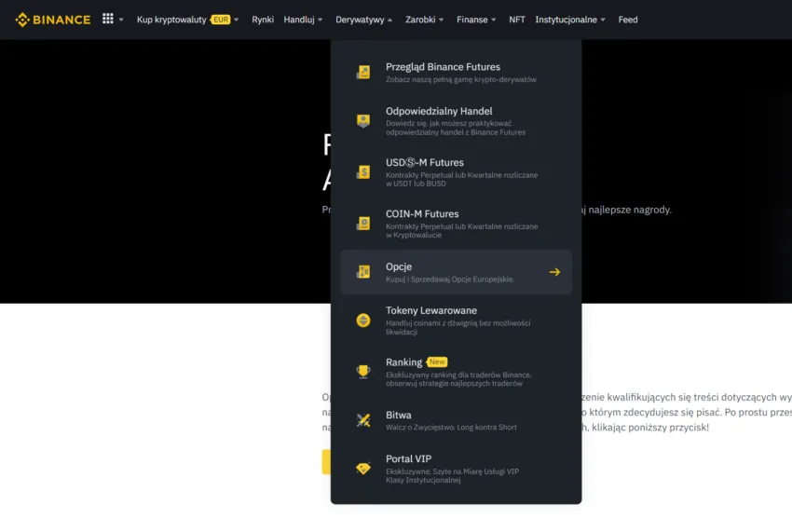This screenshot has width=792, height=532.
Task: Click the COIN-M Futures icon
Action: click(363, 224)
